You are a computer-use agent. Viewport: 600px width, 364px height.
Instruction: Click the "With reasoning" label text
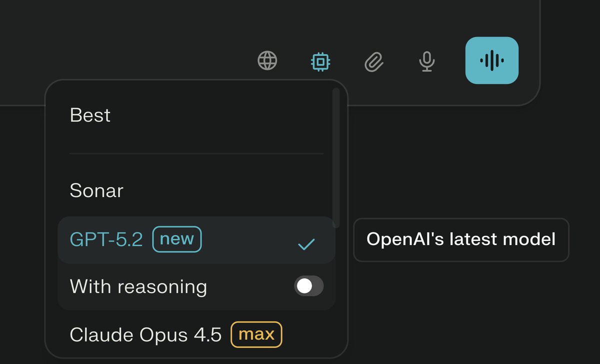[138, 286]
